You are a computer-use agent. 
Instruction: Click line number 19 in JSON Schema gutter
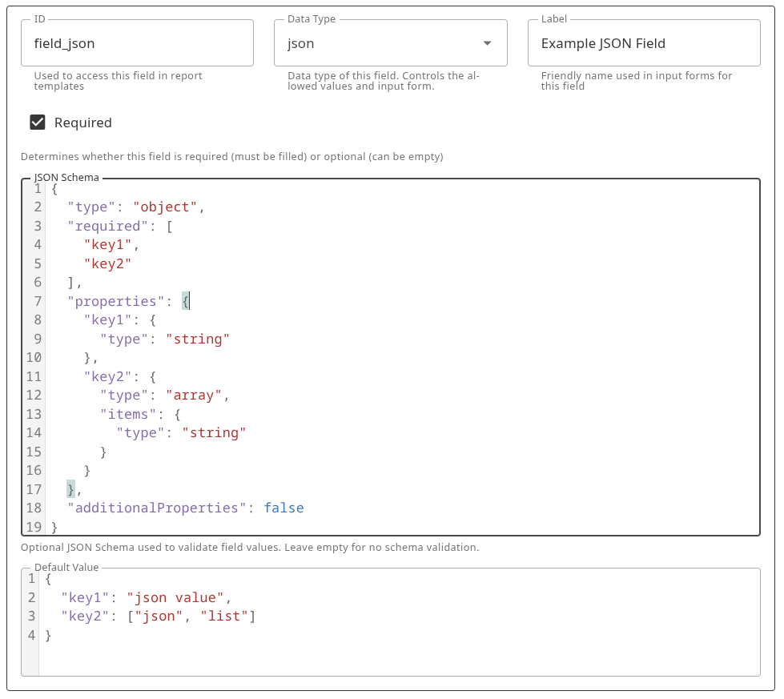point(34,527)
